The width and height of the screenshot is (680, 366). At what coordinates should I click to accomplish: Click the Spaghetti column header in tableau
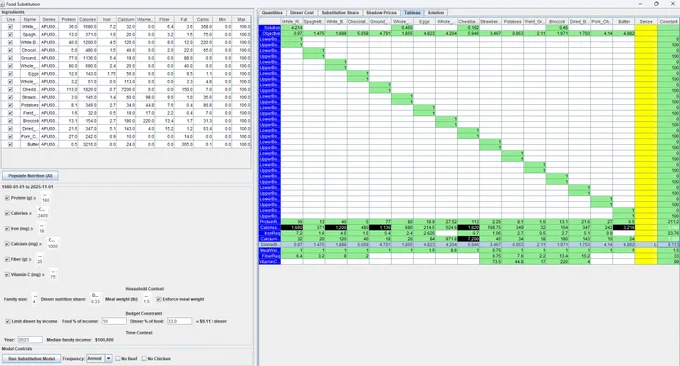coord(313,21)
